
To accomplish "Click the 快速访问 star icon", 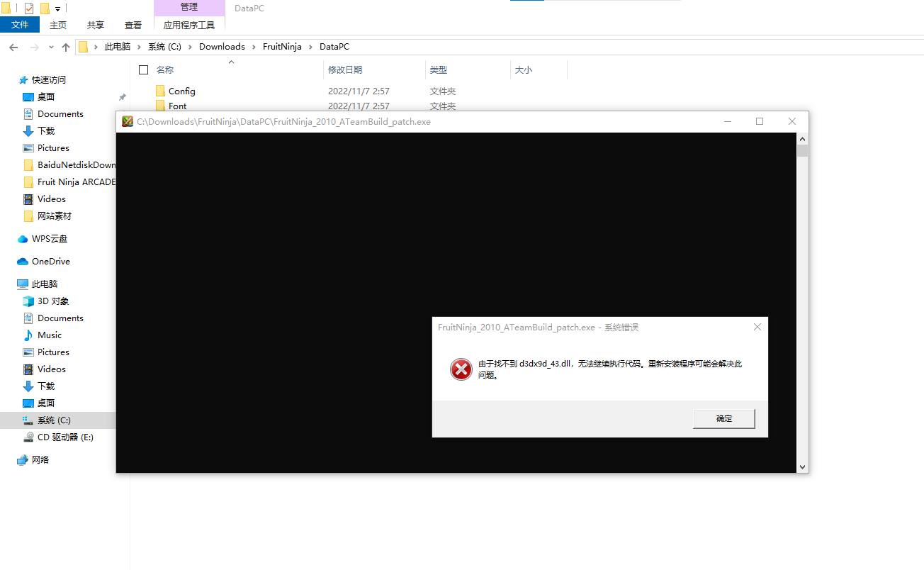I will [x=23, y=80].
